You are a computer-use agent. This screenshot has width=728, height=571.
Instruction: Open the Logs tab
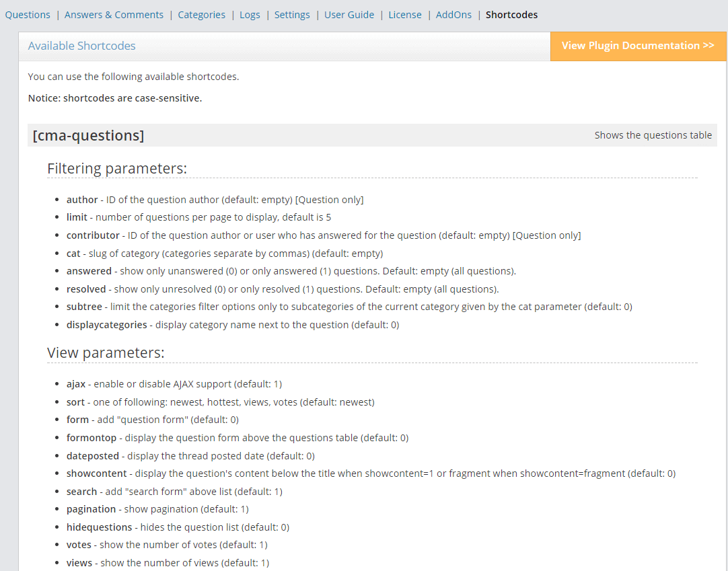click(x=250, y=14)
